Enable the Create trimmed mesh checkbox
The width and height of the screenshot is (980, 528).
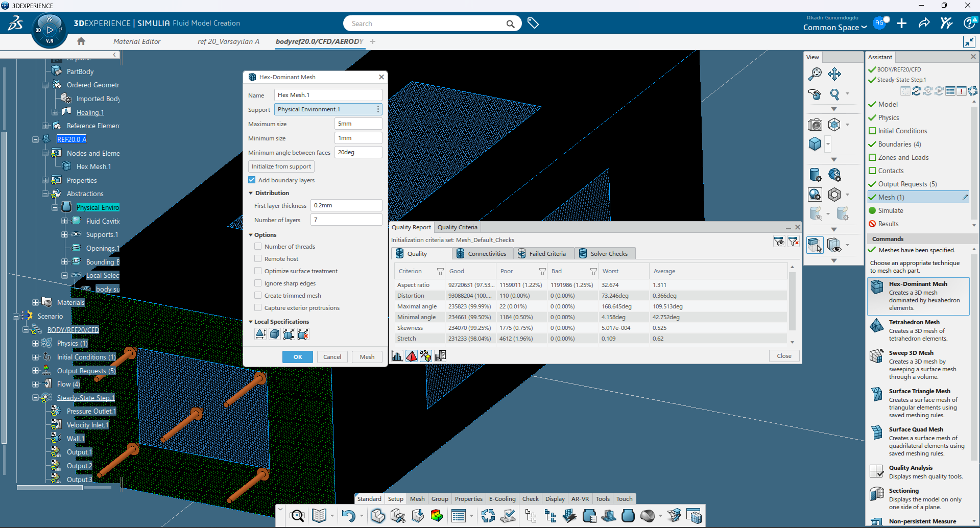pos(258,295)
